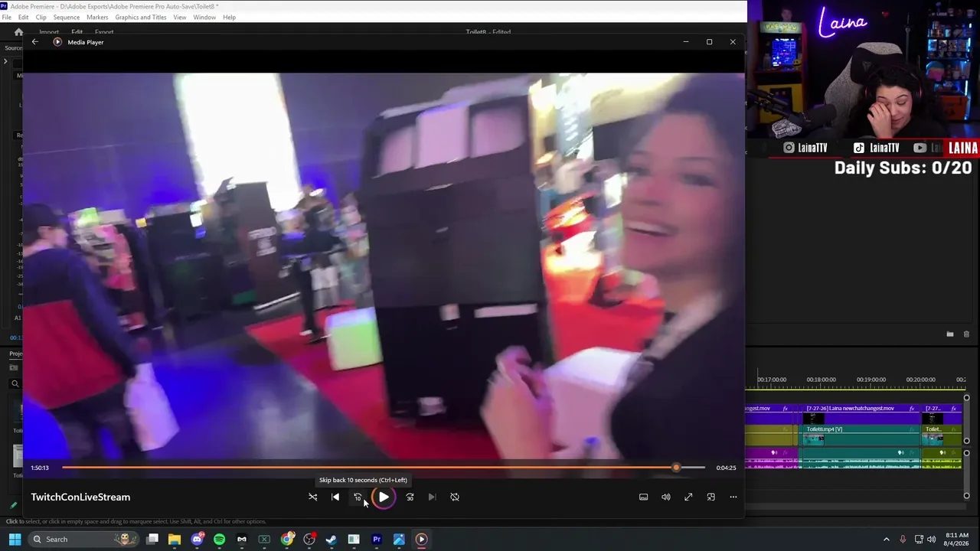The image size is (980, 551).
Task: Click the Premiere Home icon
Action: [18, 32]
